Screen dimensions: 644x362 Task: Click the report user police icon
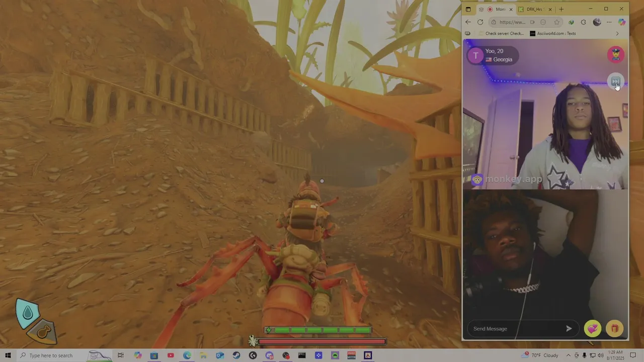coord(616,54)
